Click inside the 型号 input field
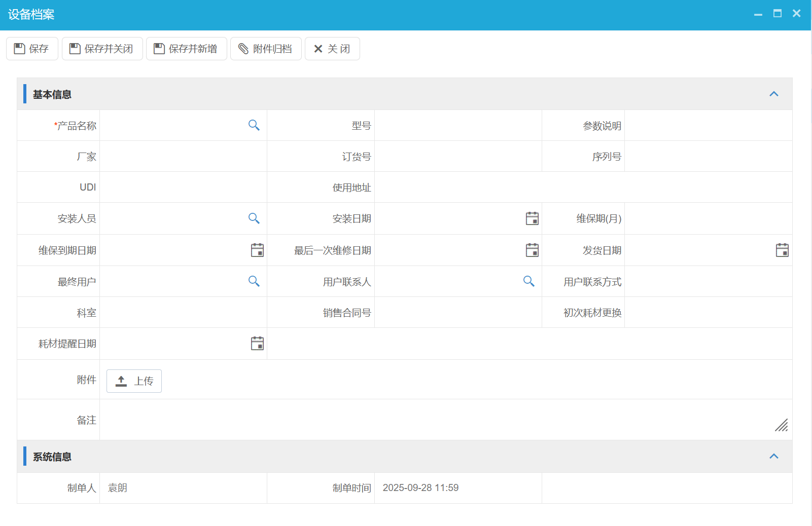This screenshot has width=812, height=526. coord(456,125)
